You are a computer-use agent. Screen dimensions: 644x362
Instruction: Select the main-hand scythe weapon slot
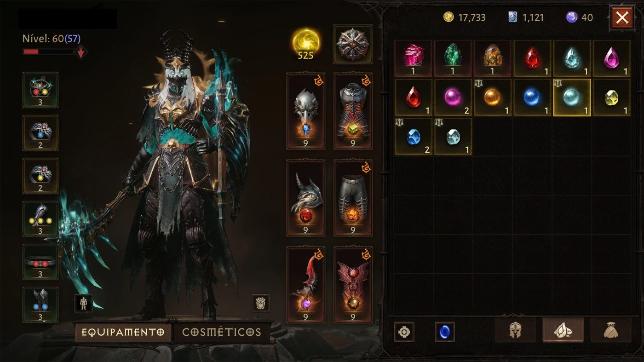click(x=305, y=285)
